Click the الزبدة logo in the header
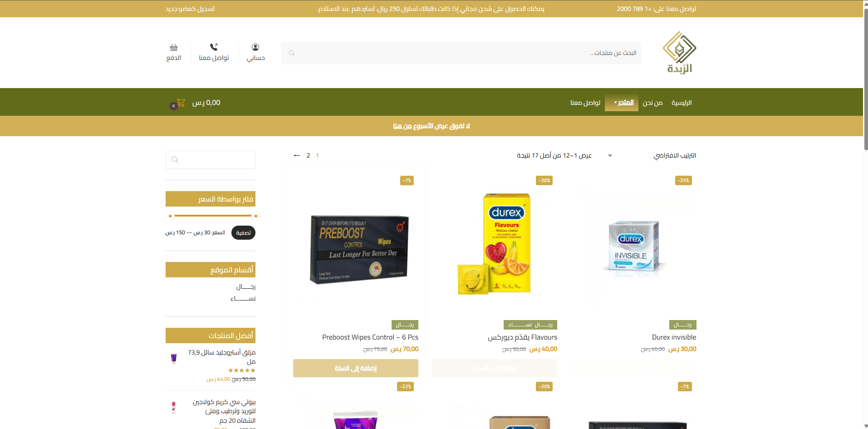 [x=679, y=53]
